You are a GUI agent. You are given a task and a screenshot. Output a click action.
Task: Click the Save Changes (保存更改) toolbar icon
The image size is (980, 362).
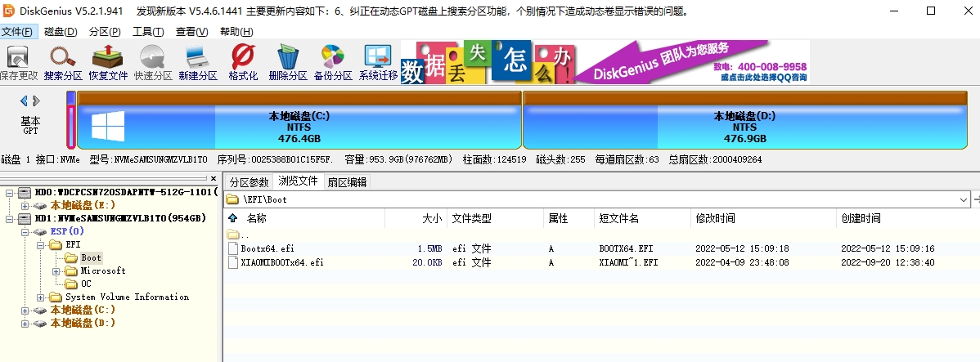19,63
